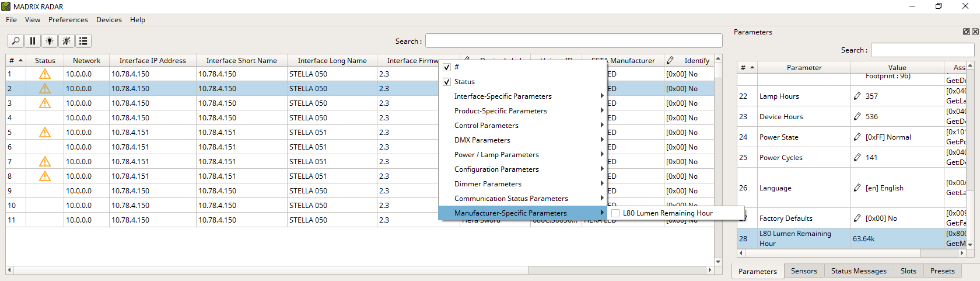Expand Configuration Parameters submenu
This screenshot has height=281, width=980.
[523, 169]
